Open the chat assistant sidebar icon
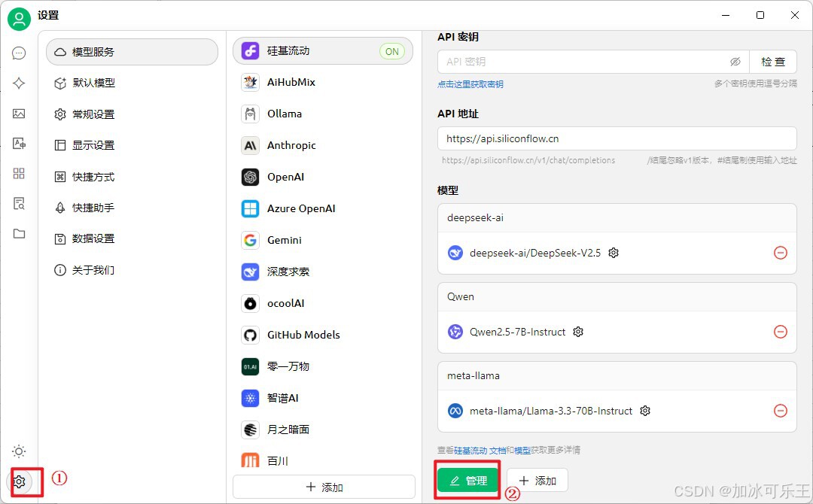The width and height of the screenshot is (813, 504). pyautogui.click(x=19, y=53)
